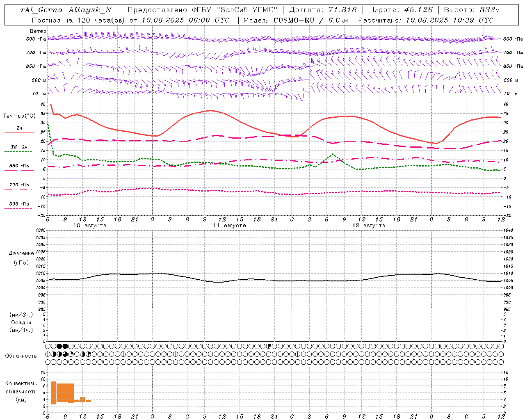Click the 10 августа date label

pyautogui.click(x=90, y=226)
